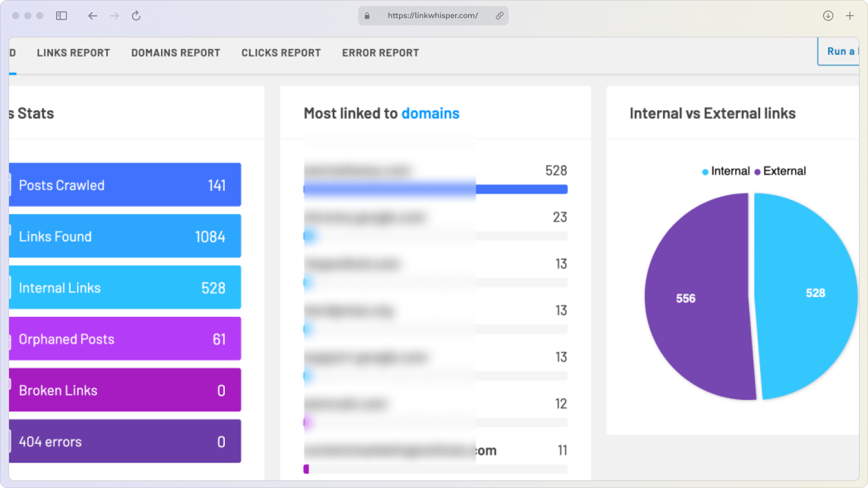Go to the Error Report tab
Screen dimensions: 868x488
tap(380, 53)
